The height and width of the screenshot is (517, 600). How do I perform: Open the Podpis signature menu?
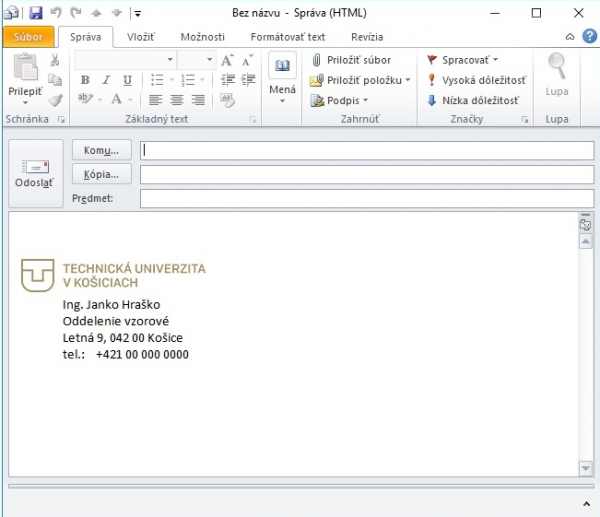click(x=339, y=101)
